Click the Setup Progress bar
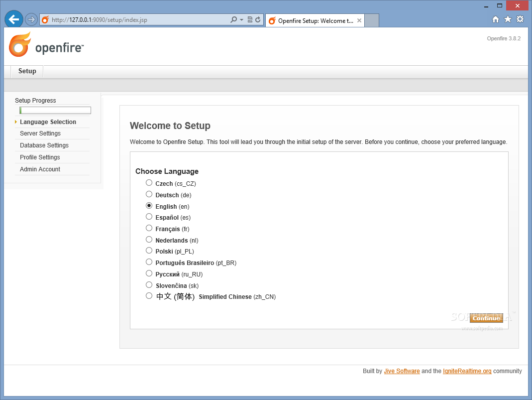 point(55,111)
